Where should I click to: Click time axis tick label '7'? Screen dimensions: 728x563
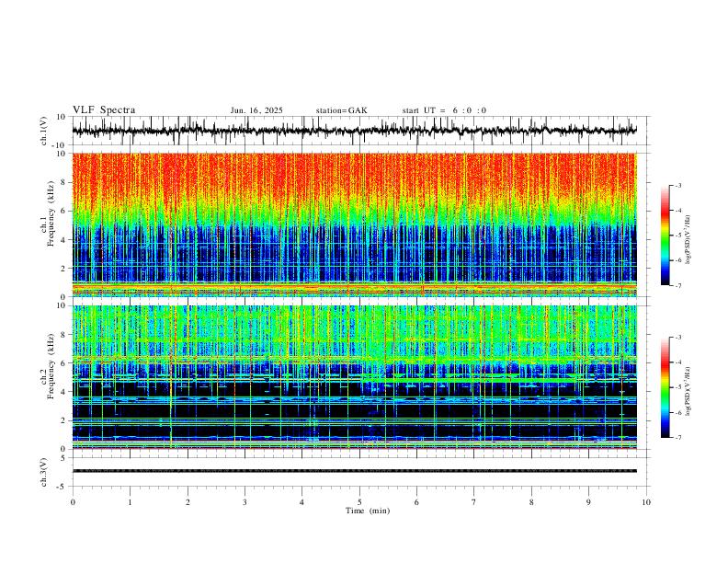tap(474, 502)
